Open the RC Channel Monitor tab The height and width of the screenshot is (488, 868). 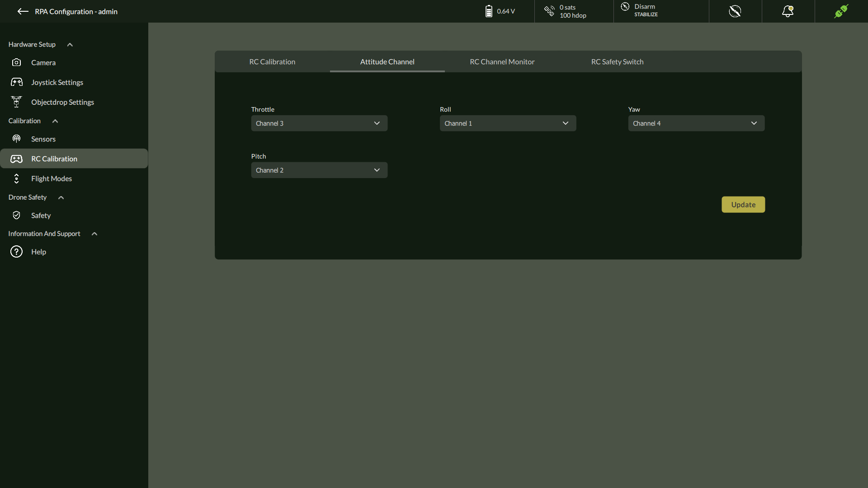coord(502,62)
